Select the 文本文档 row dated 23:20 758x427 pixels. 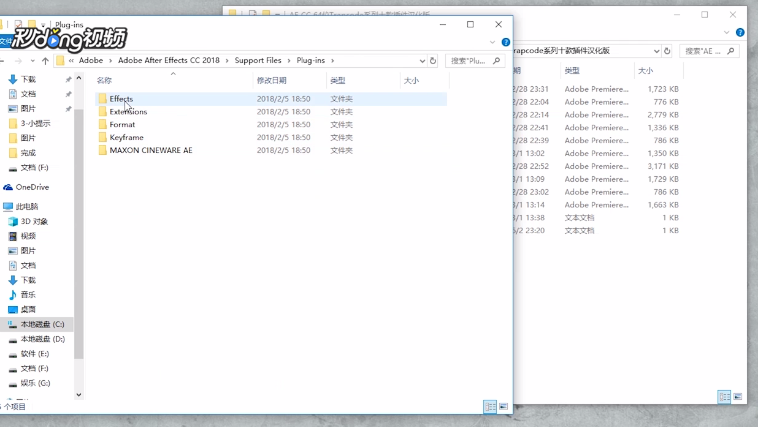pos(598,230)
